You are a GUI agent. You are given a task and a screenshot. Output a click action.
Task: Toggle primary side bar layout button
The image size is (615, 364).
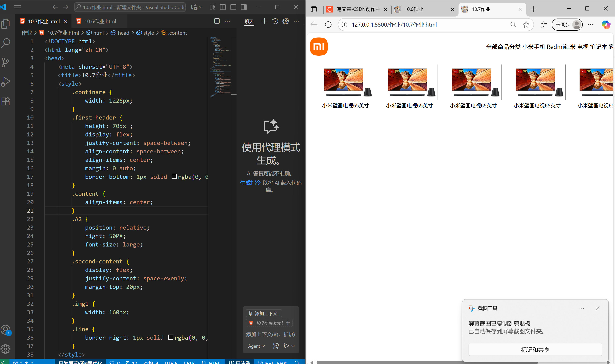point(223,7)
